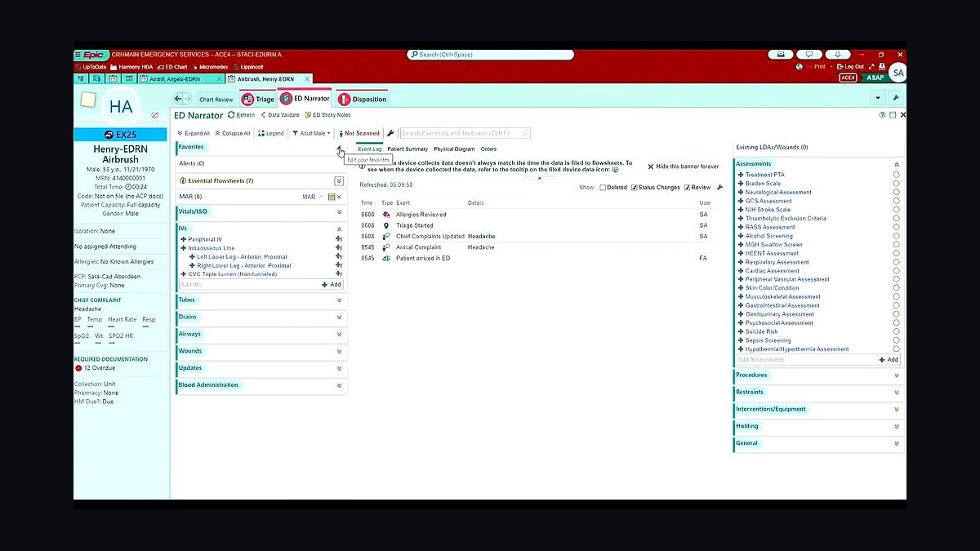This screenshot has width=980, height=551.
Task: Open the Orders tab
Action: [x=488, y=149]
